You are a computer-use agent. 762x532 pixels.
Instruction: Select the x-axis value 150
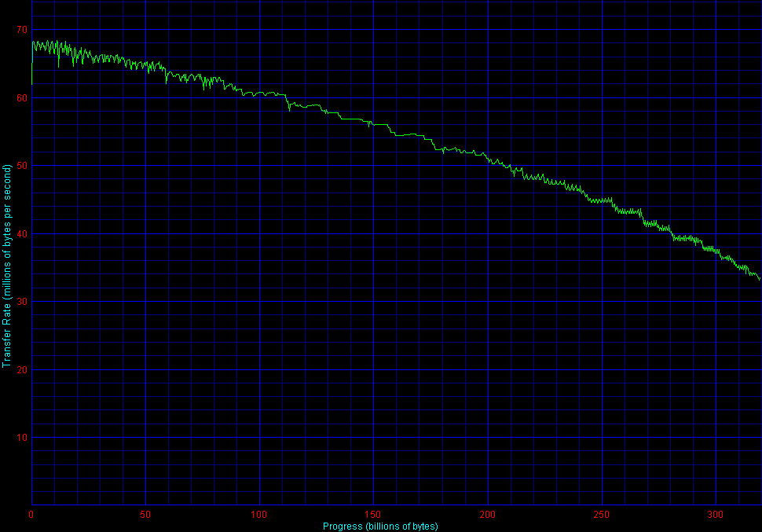point(372,515)
